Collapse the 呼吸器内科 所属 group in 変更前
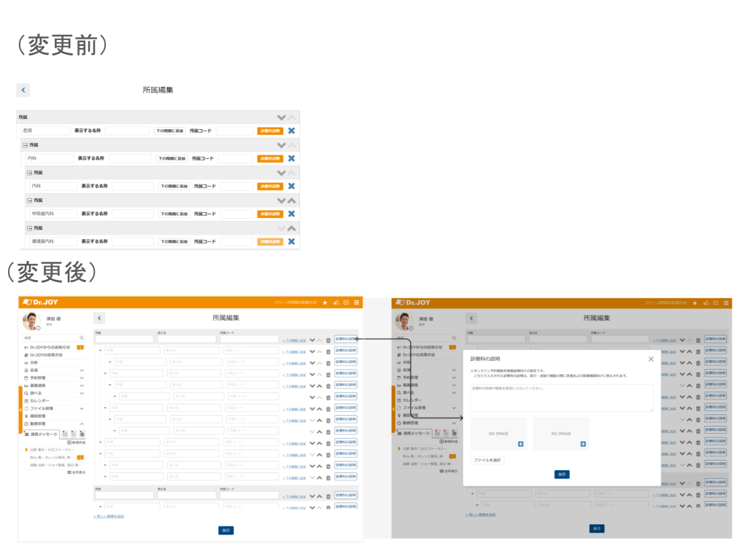The height and width of the screenshot is (560, 747). [30, 201]
